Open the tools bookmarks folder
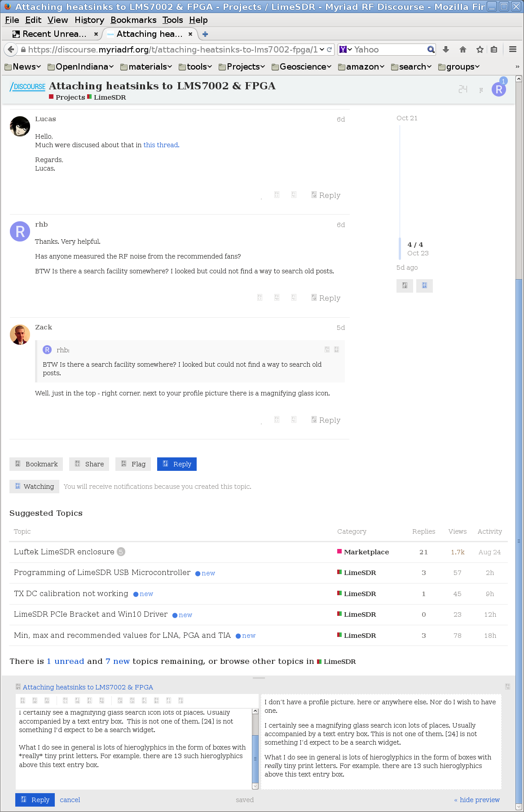 coord(195,67)
